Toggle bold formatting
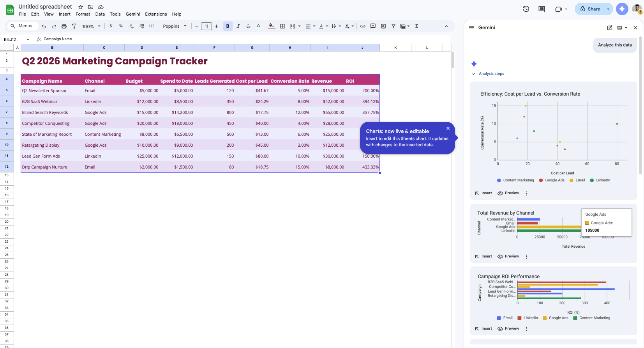The image size is (644, 348). tap(228, 26)
